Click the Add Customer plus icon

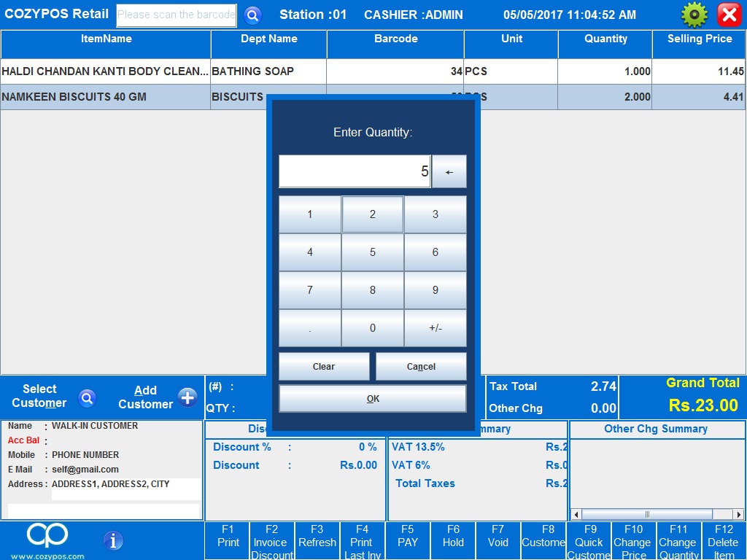coord(187,397)
